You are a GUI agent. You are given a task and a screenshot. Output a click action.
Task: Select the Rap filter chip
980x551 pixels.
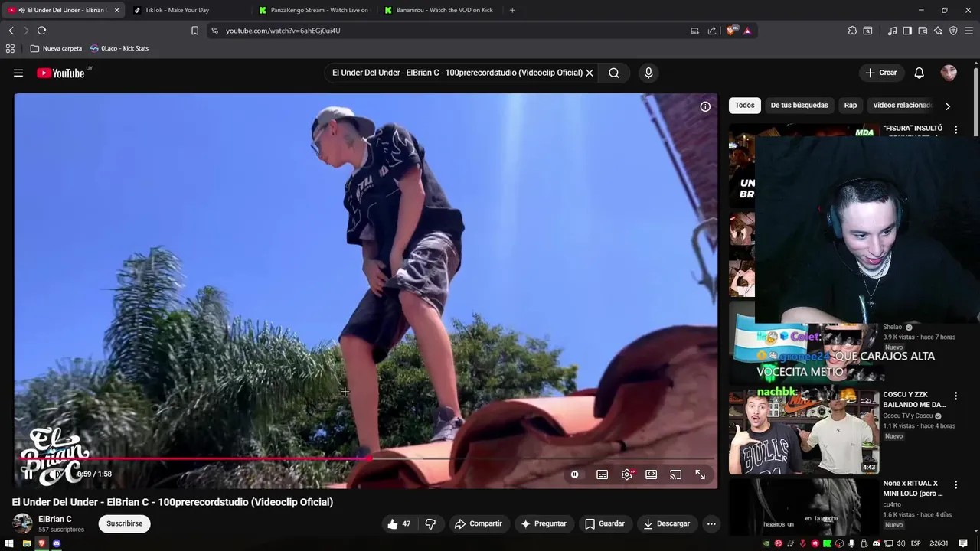[851, 106]
